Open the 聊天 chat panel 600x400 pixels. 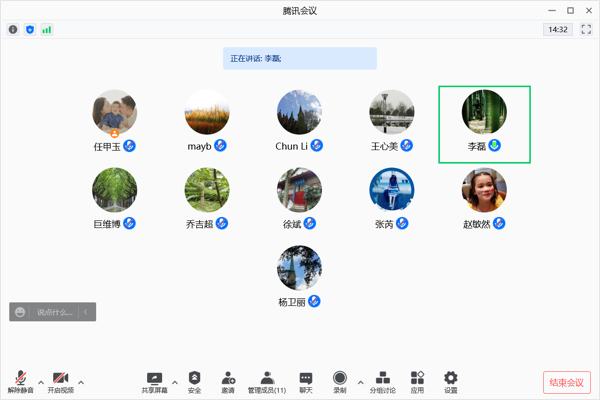pyautogui.click(x=306, y=381)
